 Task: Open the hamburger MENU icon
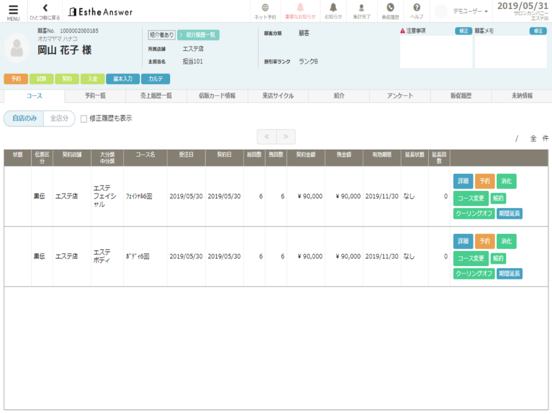(x=13, y=10)
